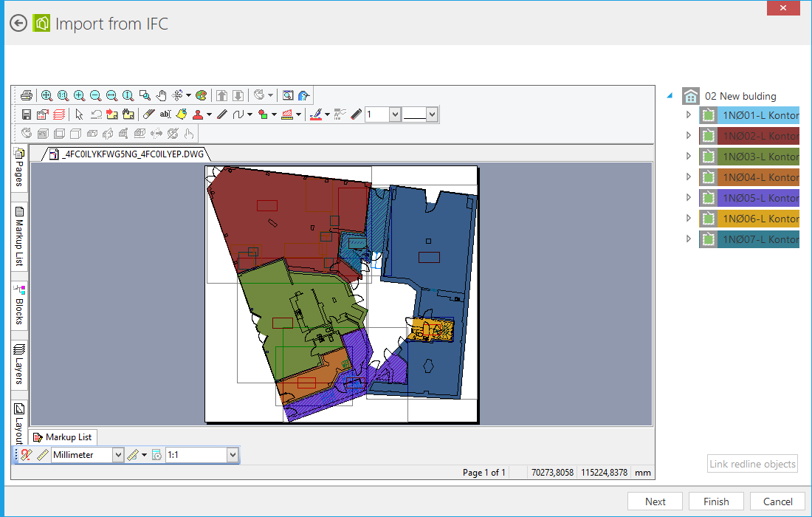Viewport: 812px width, 517px height.
Task: Select the yellow sticky note tool
Action: [x=182, y=114]
